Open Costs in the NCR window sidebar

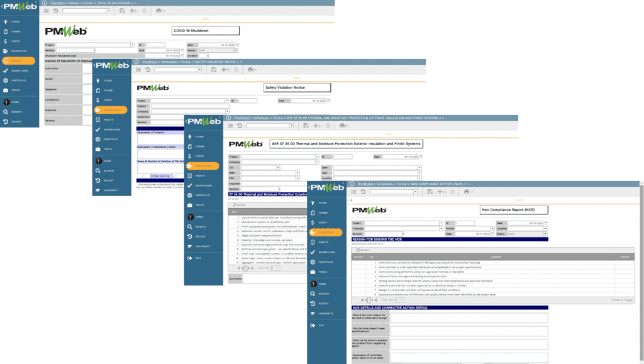(x=323, y=223)
